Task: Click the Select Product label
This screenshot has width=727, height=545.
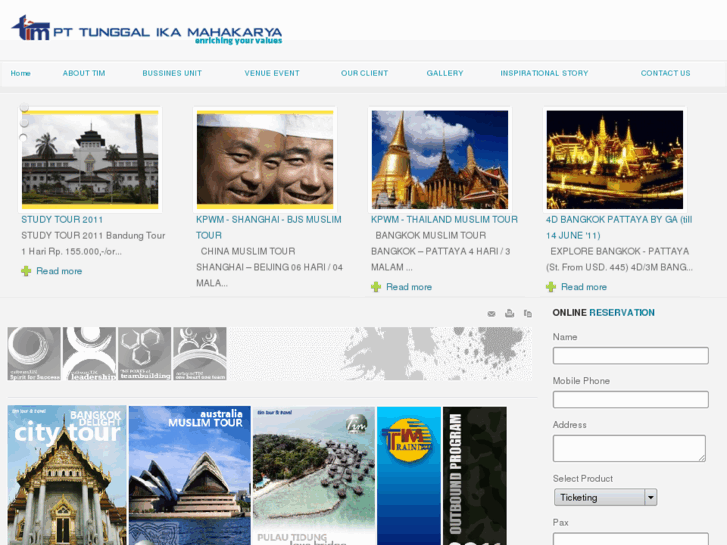Action: (x=583, y=479)
